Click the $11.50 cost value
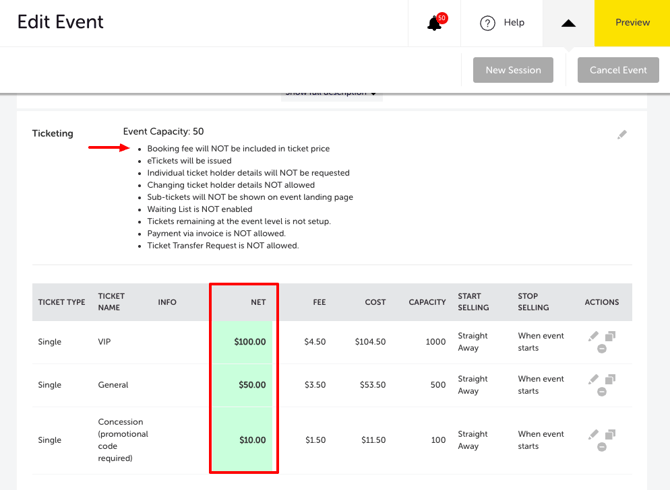Image resolution: width=670 pixels, height=490 pixels. pos(373,440)
